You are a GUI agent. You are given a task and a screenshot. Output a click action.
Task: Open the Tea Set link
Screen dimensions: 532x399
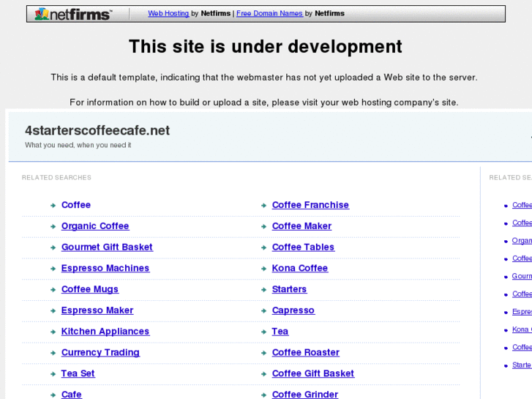pos(78,373)
